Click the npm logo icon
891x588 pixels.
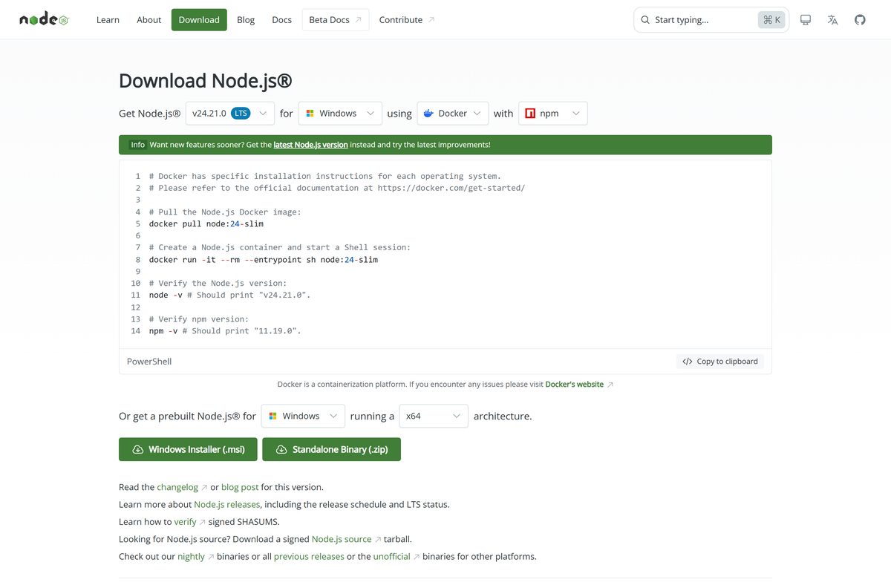(530, 114)
